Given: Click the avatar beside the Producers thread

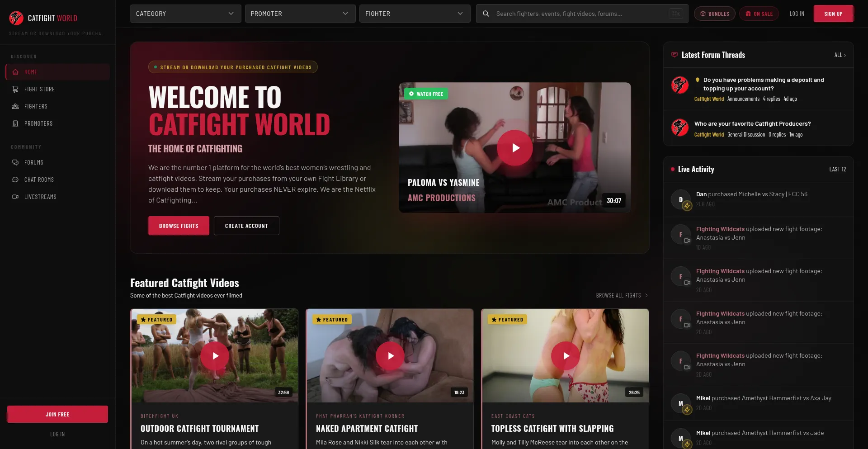Looking at the screenshot, I should click(680, 128).
